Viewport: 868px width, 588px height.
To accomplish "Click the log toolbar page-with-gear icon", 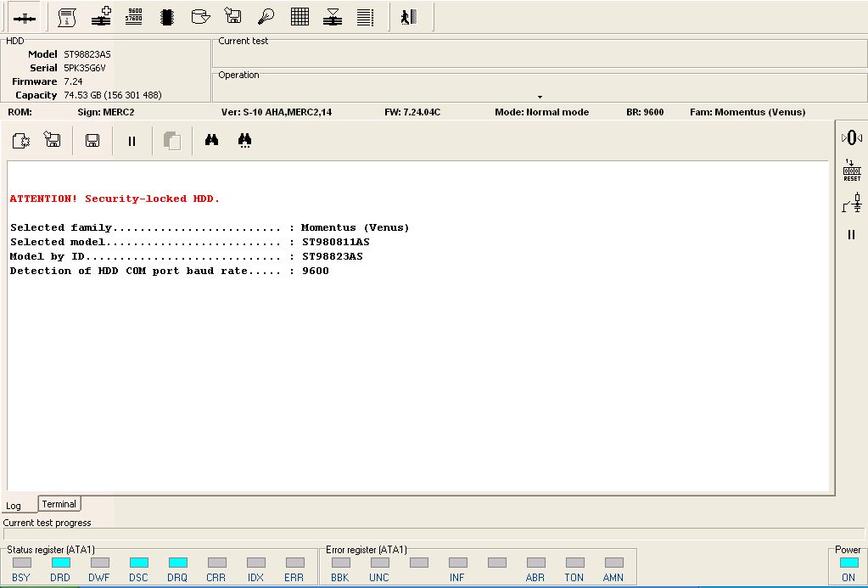I will click(21, 141).
